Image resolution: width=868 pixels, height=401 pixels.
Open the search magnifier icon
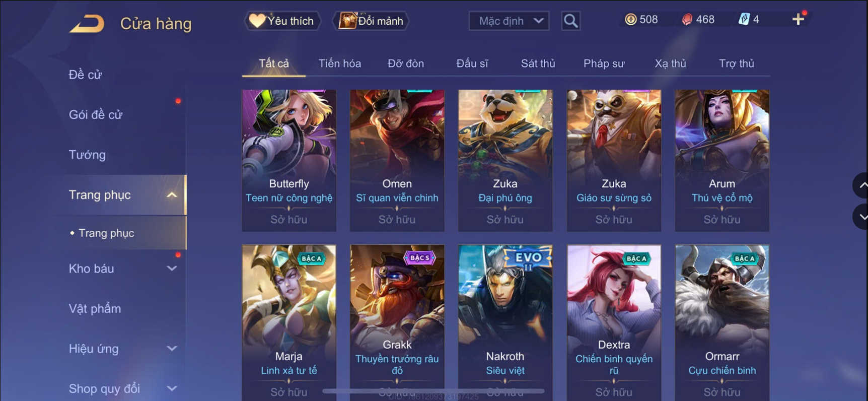(570, 21)
